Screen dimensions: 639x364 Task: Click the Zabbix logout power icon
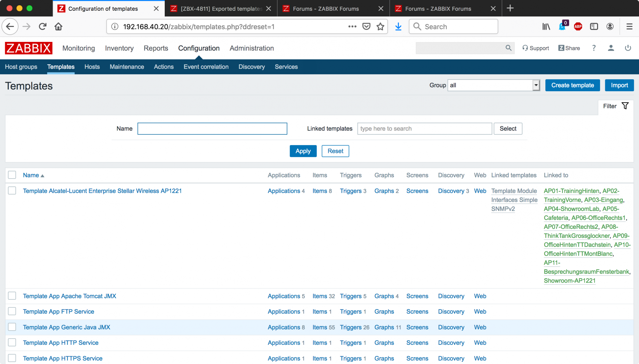(628, 48)
